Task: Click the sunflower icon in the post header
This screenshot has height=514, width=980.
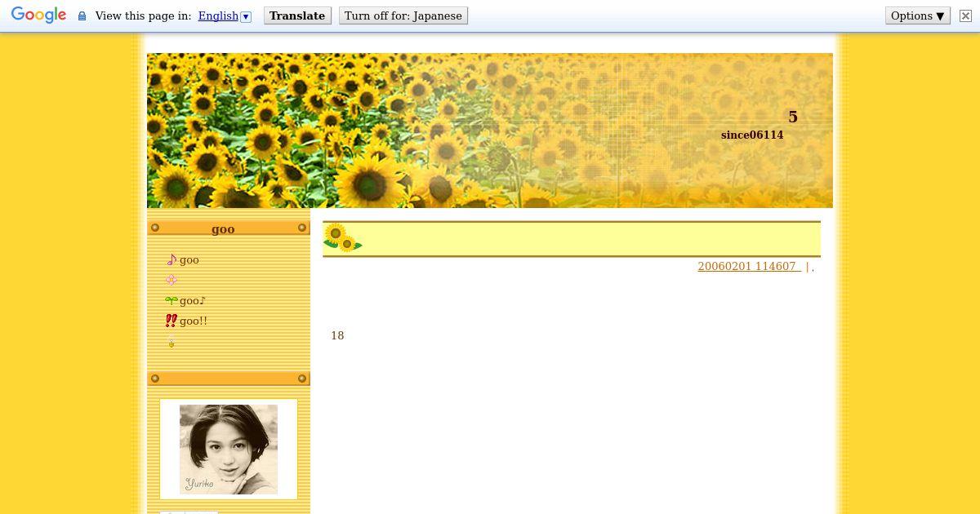Action: tap(343, 237)
